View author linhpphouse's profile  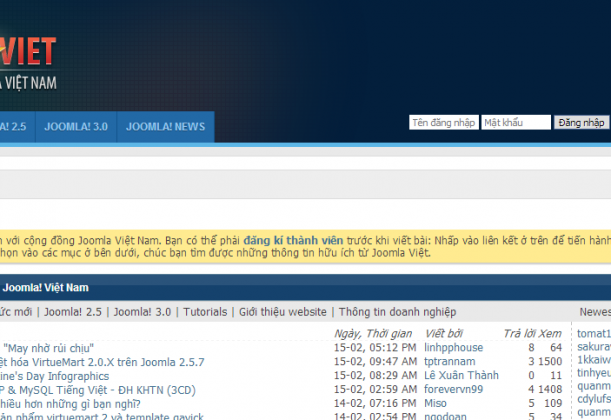coord(453,348)
